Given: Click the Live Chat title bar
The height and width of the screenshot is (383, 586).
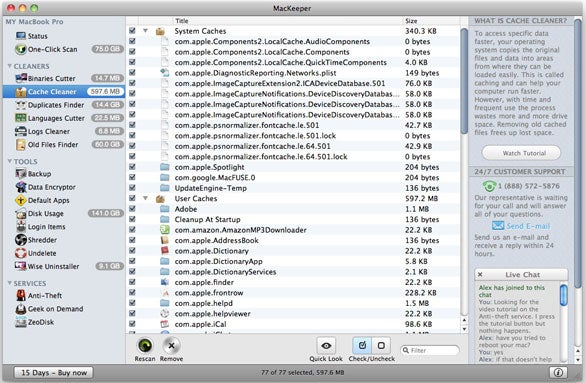Looking at the screenshot, I should click(521, 275).
